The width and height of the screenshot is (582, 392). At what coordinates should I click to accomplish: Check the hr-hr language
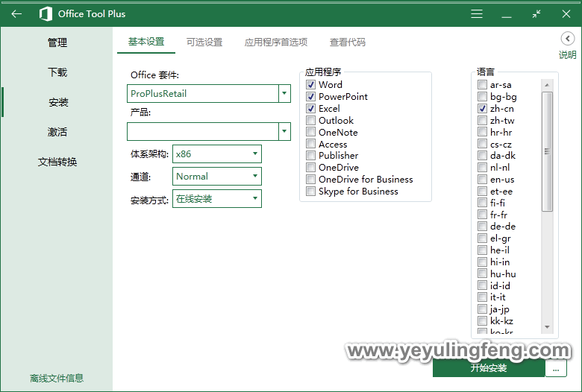point(482,132)
